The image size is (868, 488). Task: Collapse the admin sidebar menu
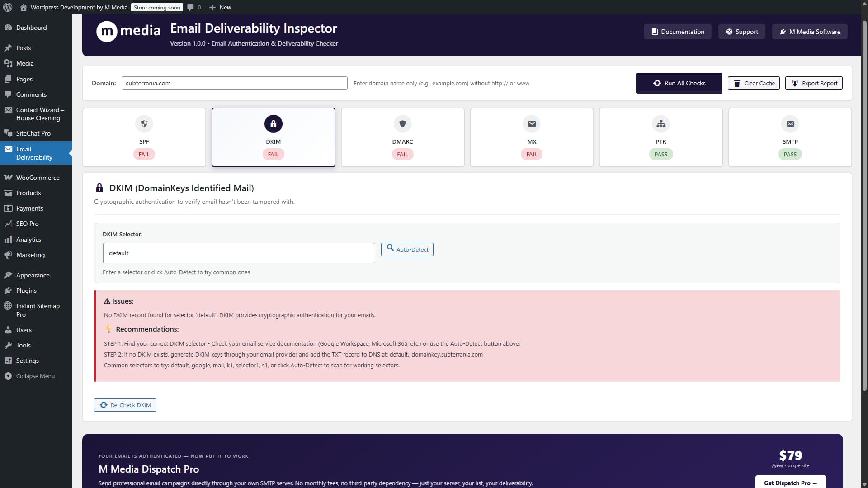[30, 376]
